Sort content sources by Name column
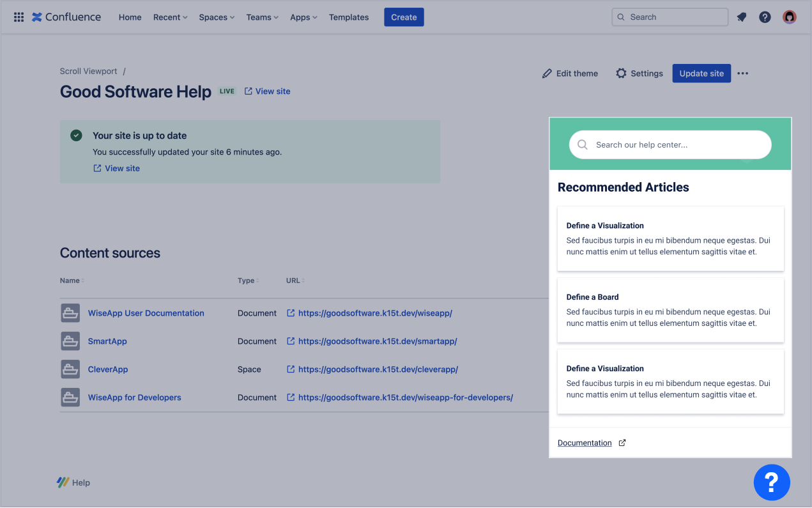The width and height of the screenshot is (812, 508). coord(72,281)
